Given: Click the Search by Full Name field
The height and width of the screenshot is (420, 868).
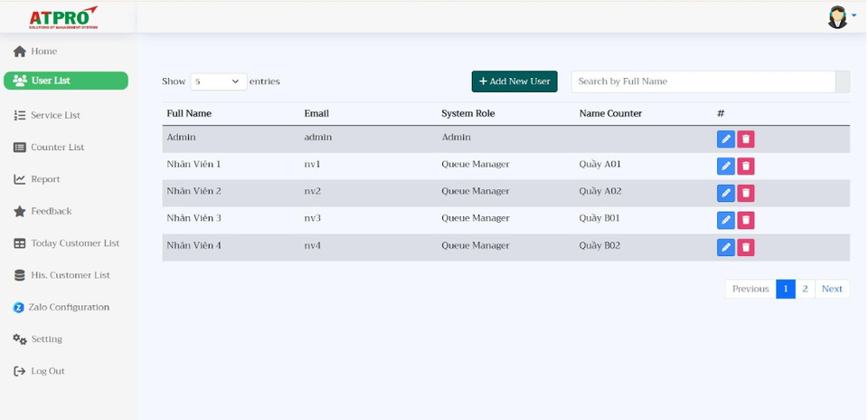Looking at the screenshot, I should 703,81.
